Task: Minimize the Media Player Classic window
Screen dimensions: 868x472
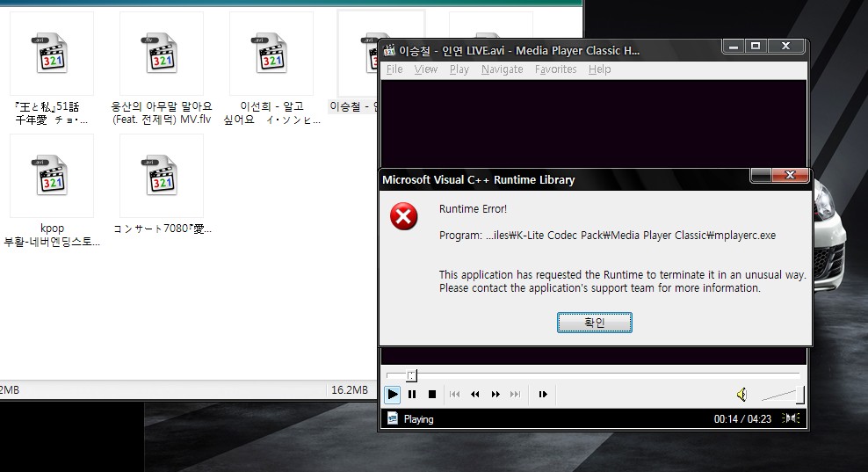Action: coord(734,47)
